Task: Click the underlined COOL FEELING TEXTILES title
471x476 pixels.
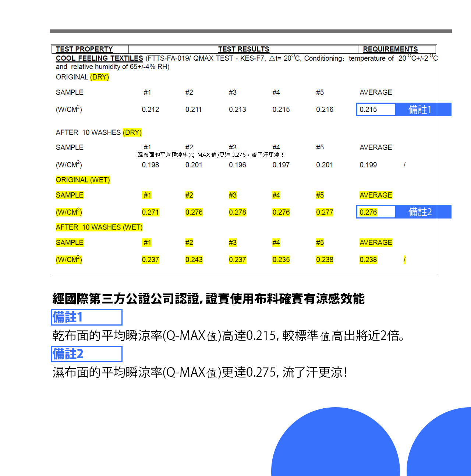Action: click(x=99, y=58)
